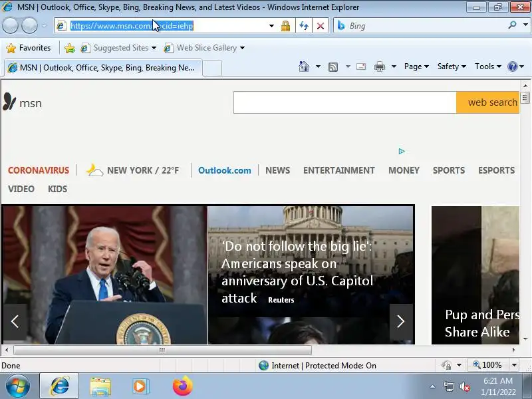Go to the NEWS section
Viewport: 532px width, 399px height.
(277, 170)
